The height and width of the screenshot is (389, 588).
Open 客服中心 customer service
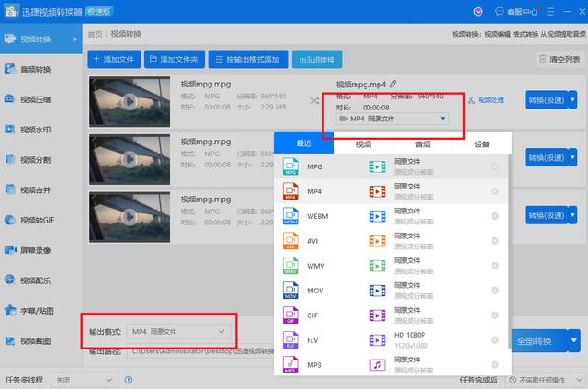[516, 12]
